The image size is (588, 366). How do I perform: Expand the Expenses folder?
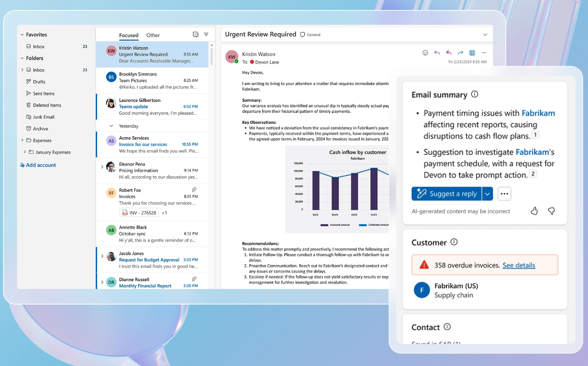(x=22, y=140)
